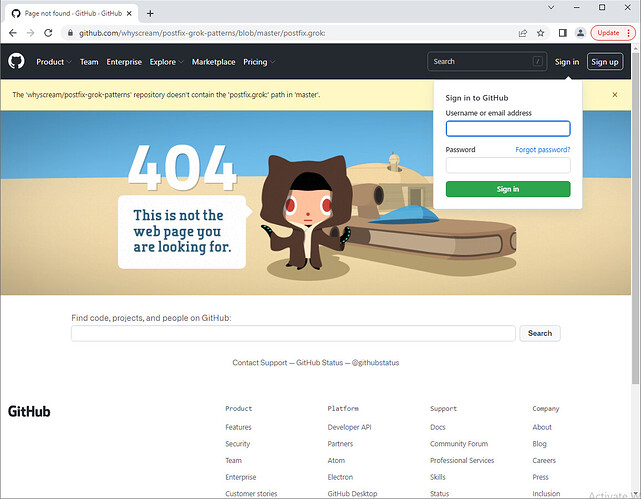Bookmark this page with the star icon

click(540, 33)
